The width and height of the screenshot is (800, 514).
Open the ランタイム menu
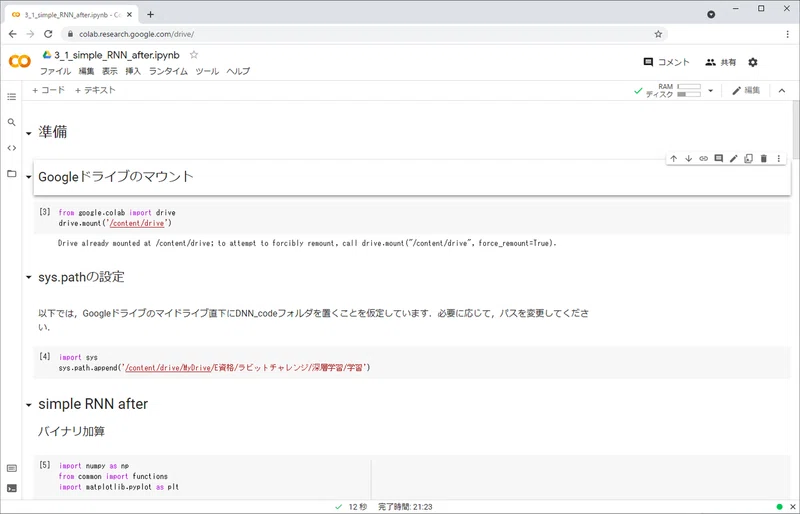point(168,71)
